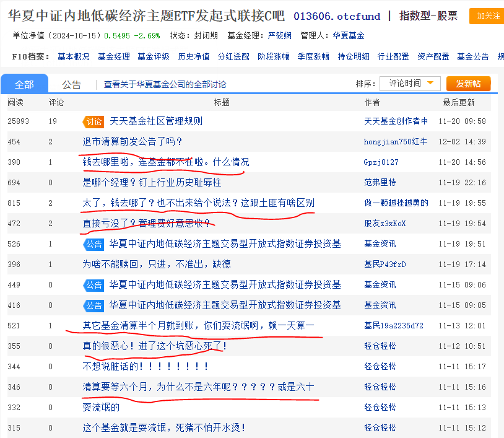Open post 真的很恶心！进了这个坑恶心死了！
The width and height of the screenshot is (504, 438).
click(x=155, y=346)
